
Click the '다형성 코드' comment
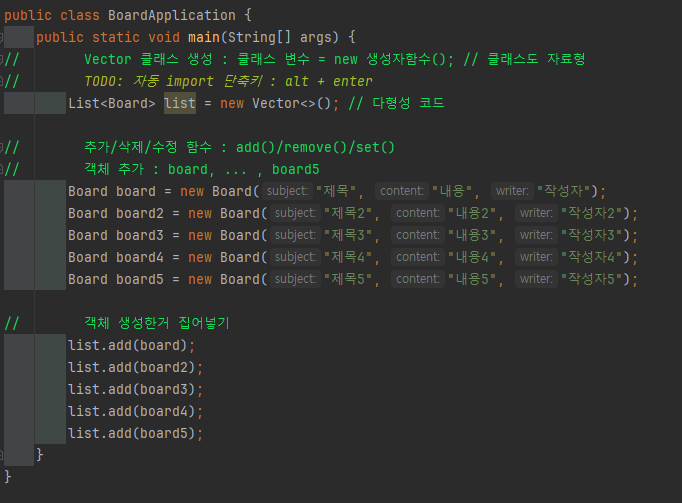point(396,103)
